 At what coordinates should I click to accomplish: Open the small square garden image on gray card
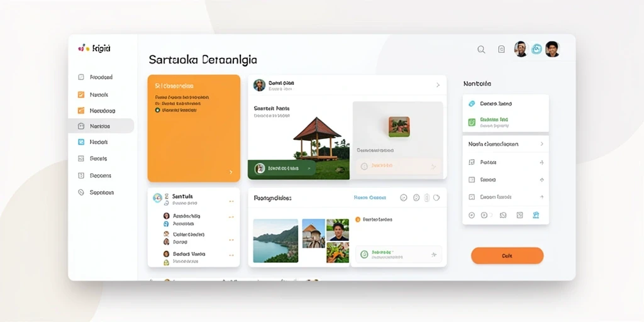tap(399, 126)
